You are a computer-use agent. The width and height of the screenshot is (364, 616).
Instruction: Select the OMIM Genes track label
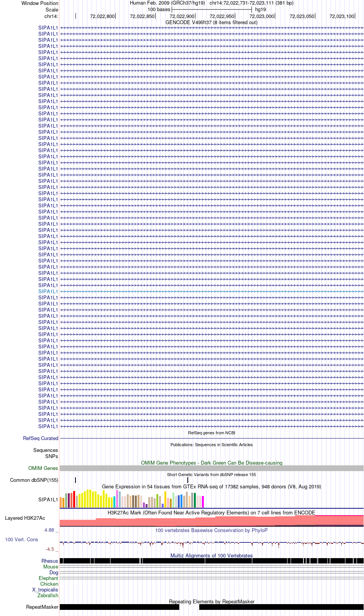click(43, 468)
